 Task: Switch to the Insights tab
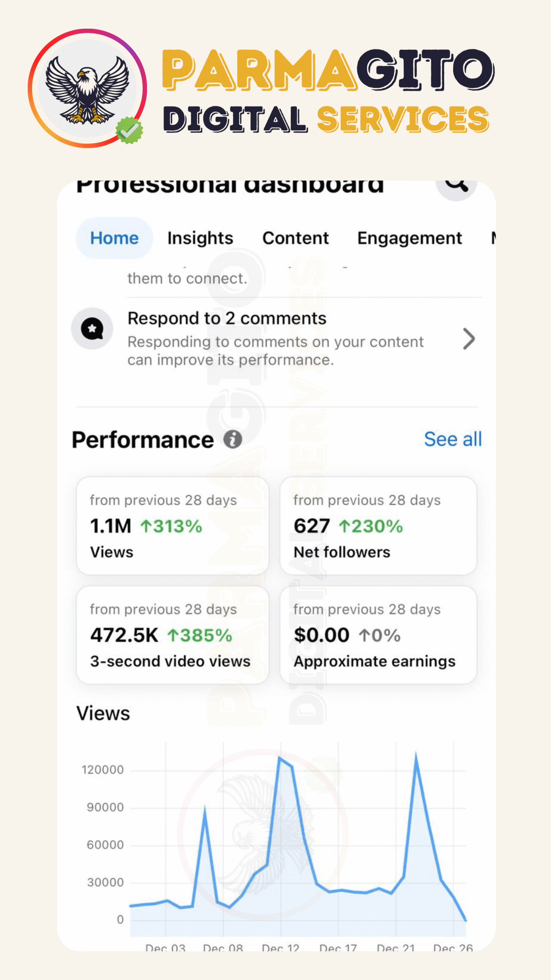(200, 238)
